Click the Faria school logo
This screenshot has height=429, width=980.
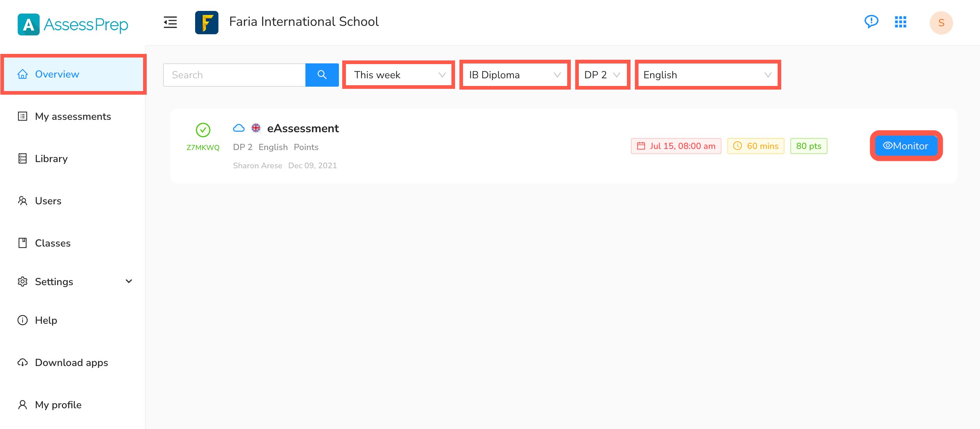206,23
